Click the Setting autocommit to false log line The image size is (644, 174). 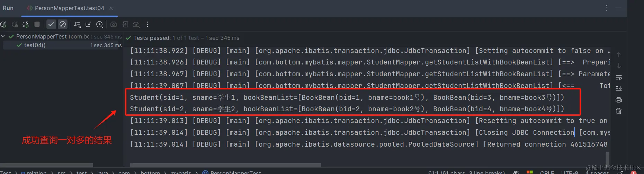(x=370, y=51)
